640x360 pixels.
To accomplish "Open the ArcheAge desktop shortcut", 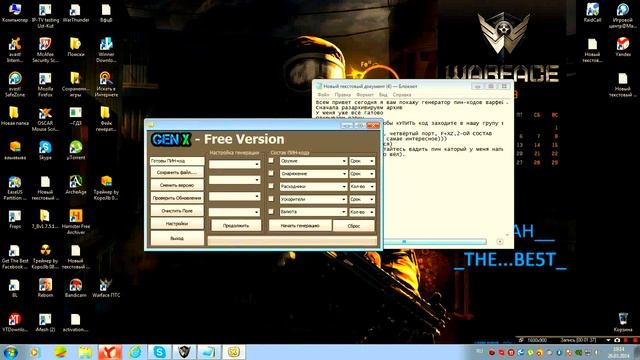I will (76, 184).
